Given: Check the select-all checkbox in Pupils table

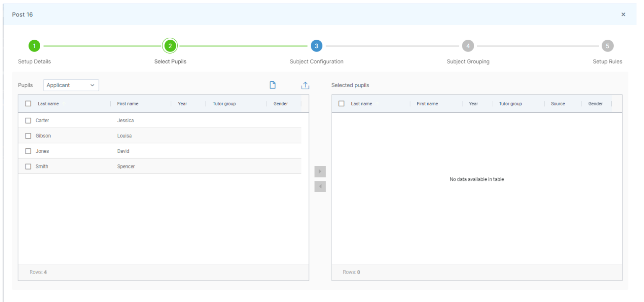Looking at the screenshot, I should [x=28, y=103].
